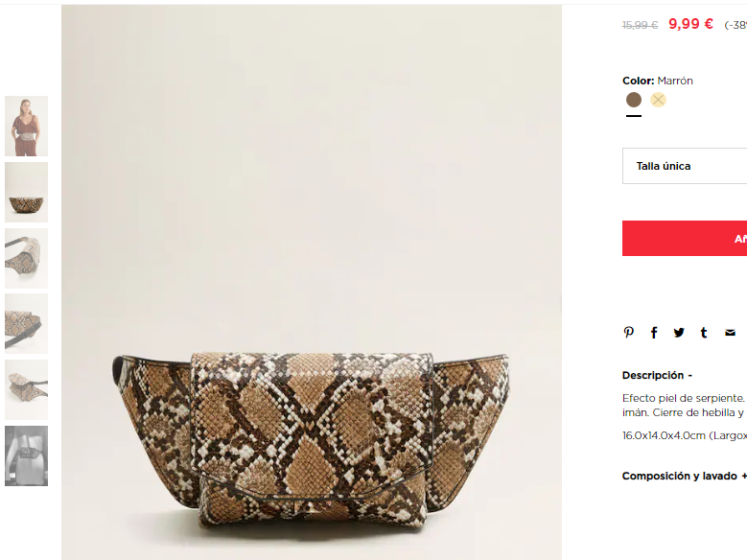The image size is (747, 560).
Task: Select fourth thumbnail showing bag back
Action: [26, 323]
